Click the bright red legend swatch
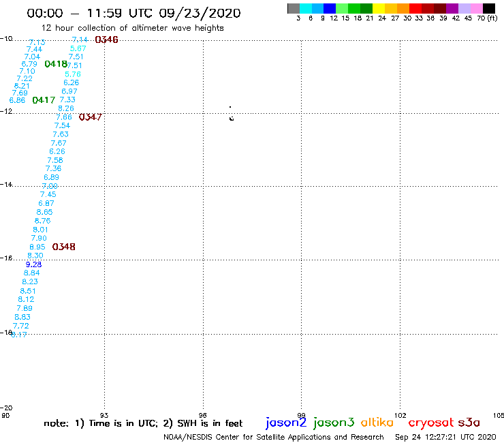 tap(415, 8)
